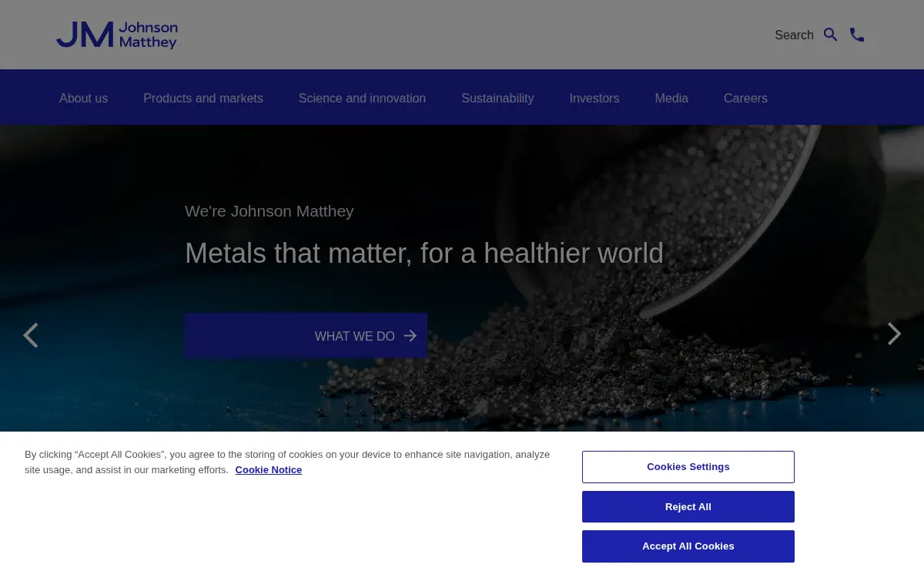
Task: Select Investors in navigation bar
Action: (594, 98)
